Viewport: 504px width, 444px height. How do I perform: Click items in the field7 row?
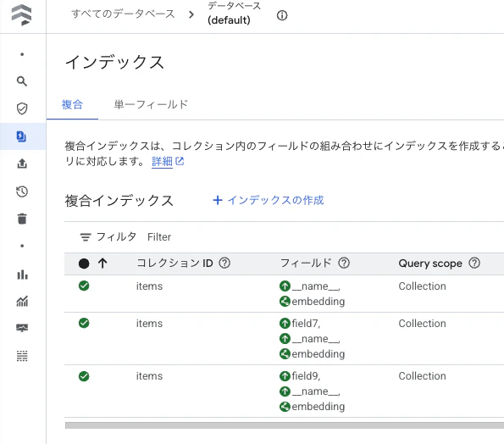pos(149,323)
